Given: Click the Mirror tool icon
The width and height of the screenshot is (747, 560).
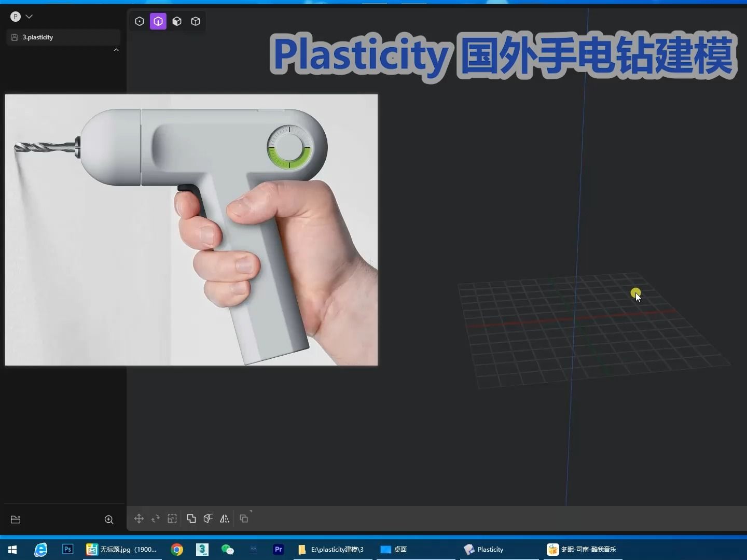Looking at the screenshot, I should 225,519.
